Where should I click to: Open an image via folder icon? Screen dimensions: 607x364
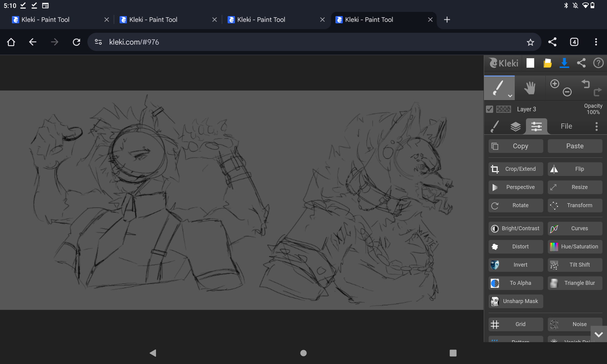coord(547,63)
